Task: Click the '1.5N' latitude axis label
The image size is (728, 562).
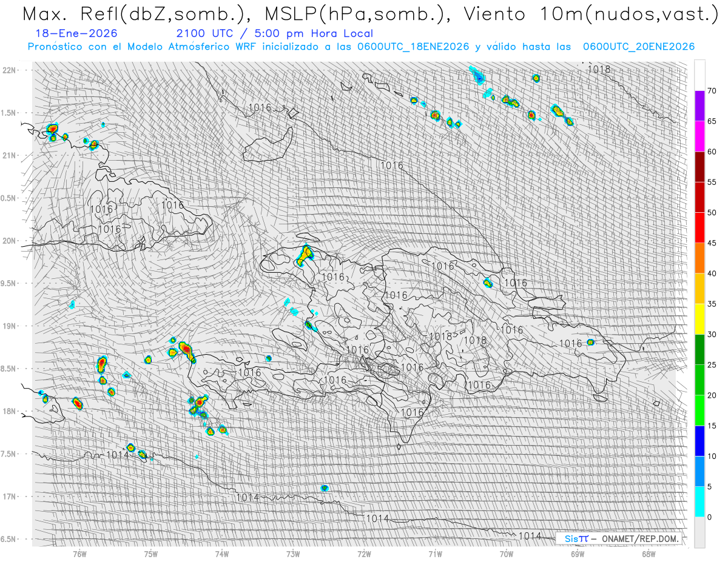Action: coord(9,113)
